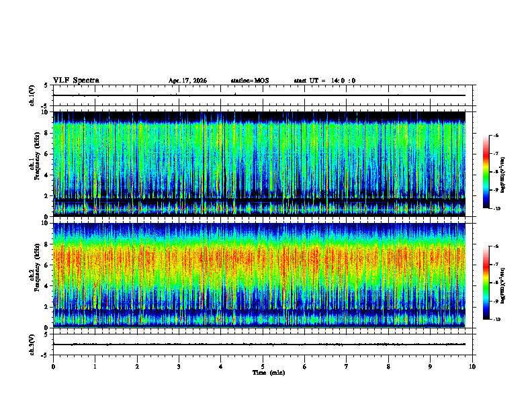Screen dimensions: 532x411
Task: Click the "-8" label on ch.1 color bar
Action: [496, 172]
